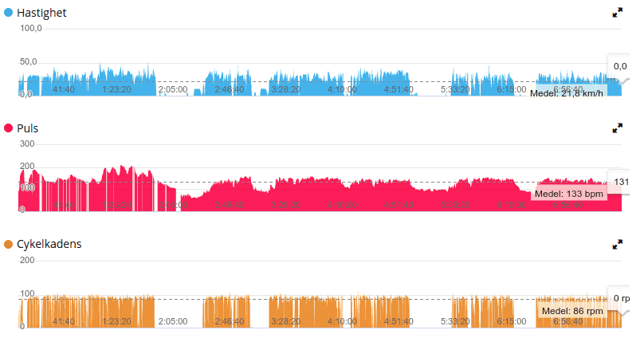Click 41:40 time mark on Cykelkadens chart
The image size is (644, 338).
coord(63,321)
